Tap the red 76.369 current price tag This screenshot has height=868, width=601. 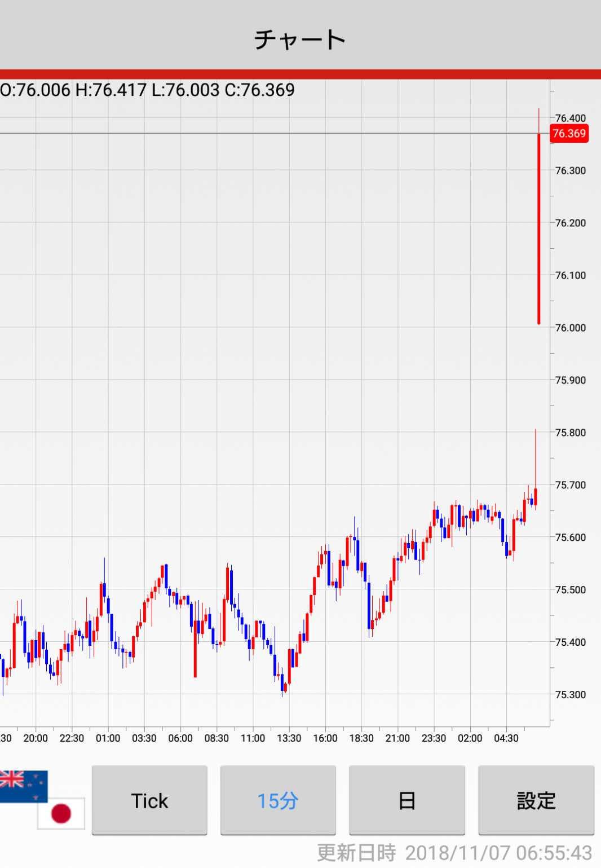coord(569,134)
